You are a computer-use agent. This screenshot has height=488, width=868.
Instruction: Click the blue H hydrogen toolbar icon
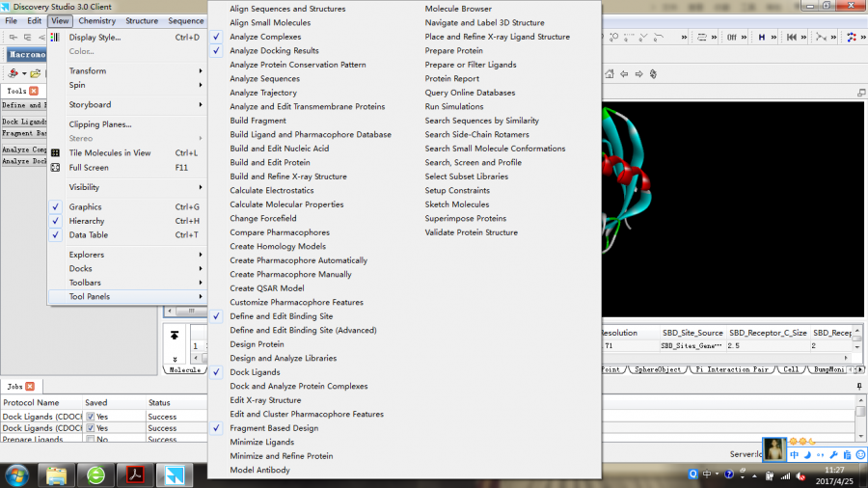pyautogui.click(x=762, y=37)
